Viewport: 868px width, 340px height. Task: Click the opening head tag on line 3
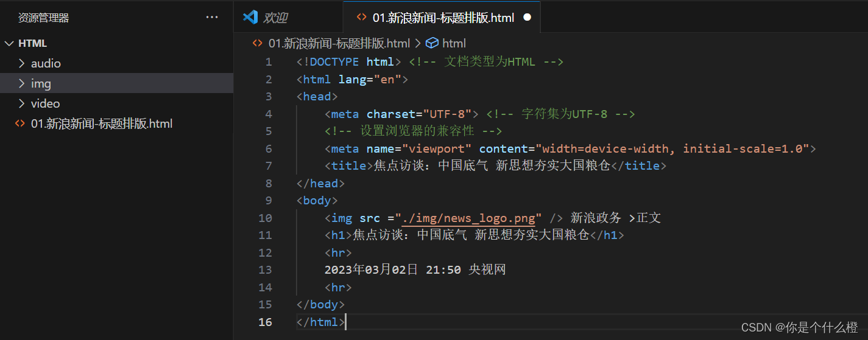tap(317, 96)
